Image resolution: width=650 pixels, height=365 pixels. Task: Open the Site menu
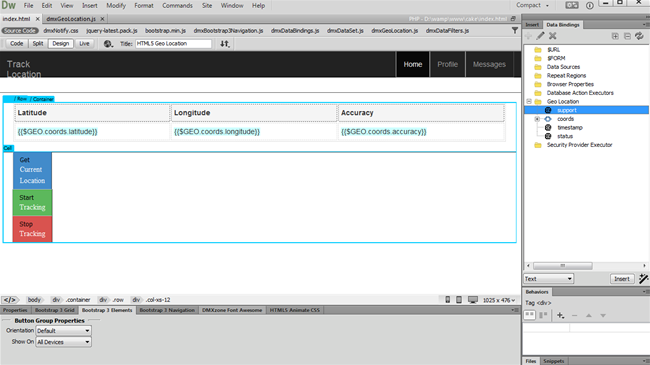tap(207, 5)
